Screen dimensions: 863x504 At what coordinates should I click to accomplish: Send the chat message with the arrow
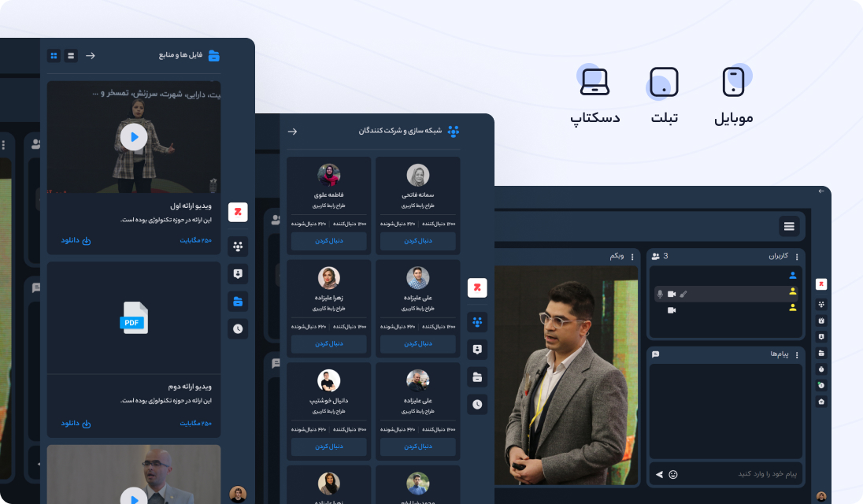(x=659, y=474)
